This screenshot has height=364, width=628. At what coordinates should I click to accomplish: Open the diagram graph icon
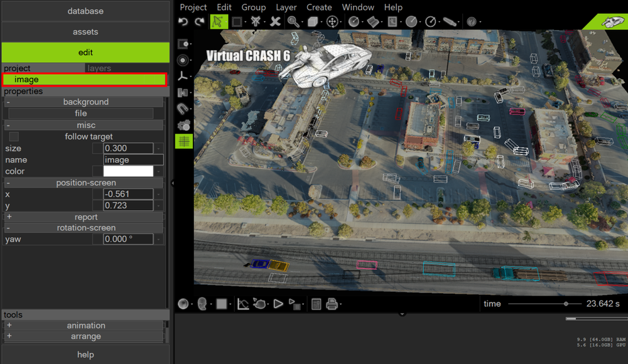242,304
